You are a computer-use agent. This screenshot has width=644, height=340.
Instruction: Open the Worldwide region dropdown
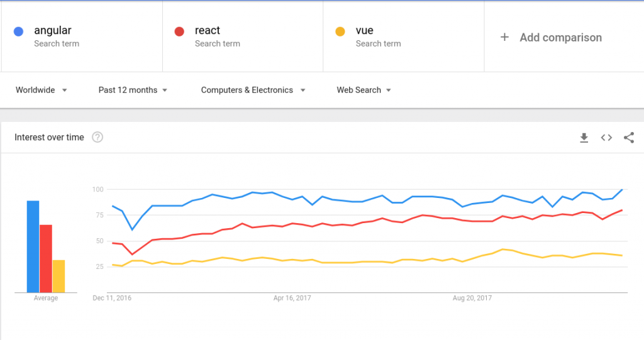42,90
